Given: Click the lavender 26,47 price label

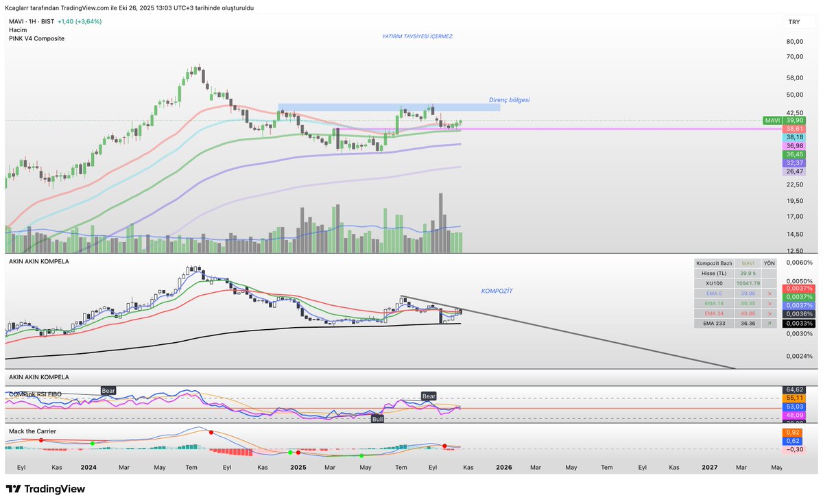Looking at the screenshot, I should (x=794, y=171).
